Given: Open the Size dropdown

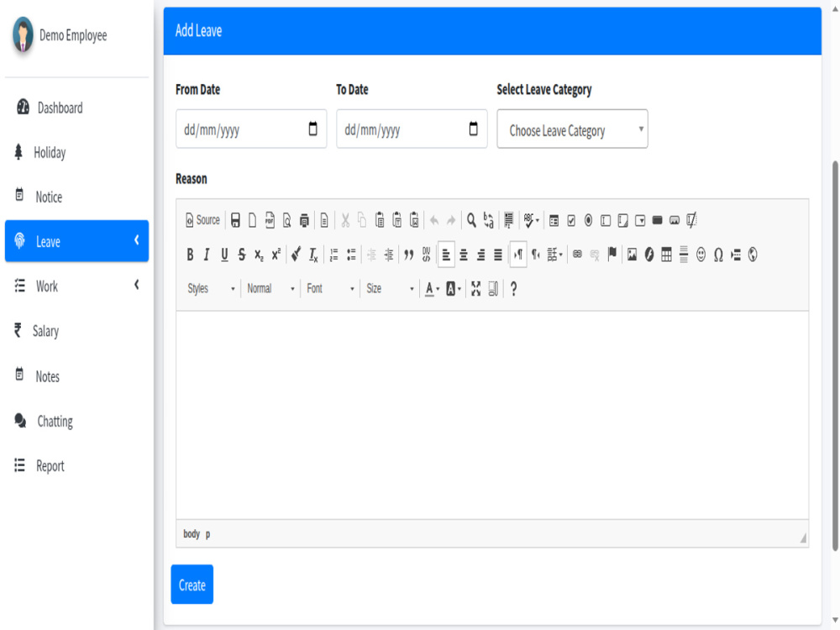Looking at the screenshot, I should (x=390, y=289).
